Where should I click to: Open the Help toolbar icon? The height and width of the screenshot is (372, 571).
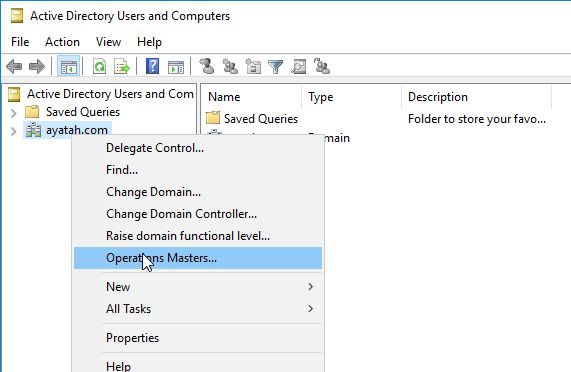click(153, 66)
